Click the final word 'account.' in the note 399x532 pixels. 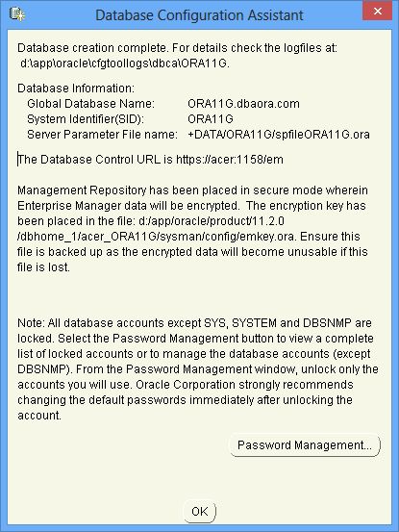[39, 416]
